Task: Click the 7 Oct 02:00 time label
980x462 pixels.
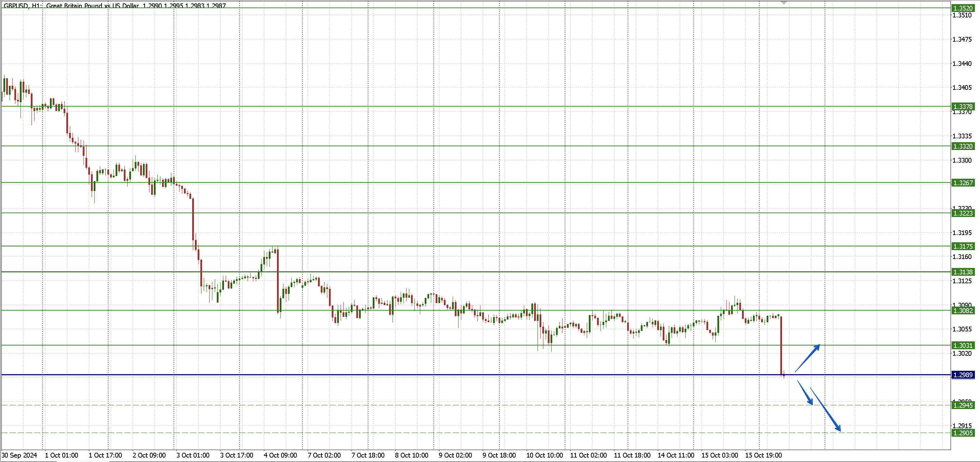Action: 324,455
